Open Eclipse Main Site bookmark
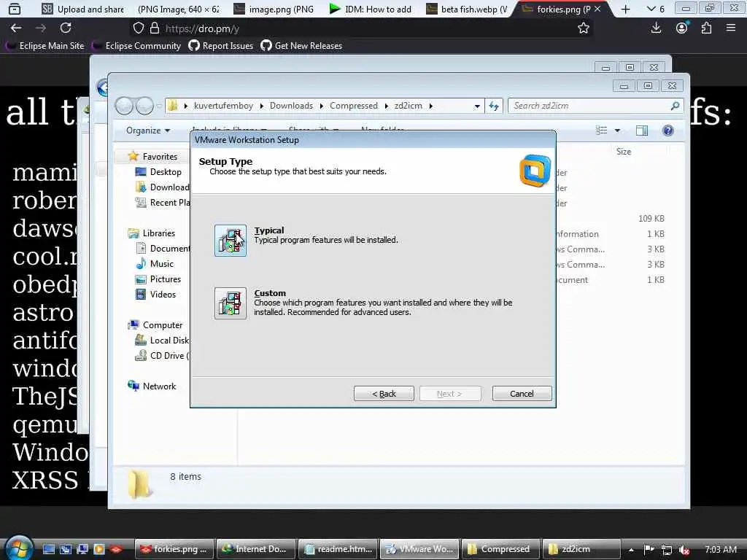The image size is (747, 560). pos(46,46)
